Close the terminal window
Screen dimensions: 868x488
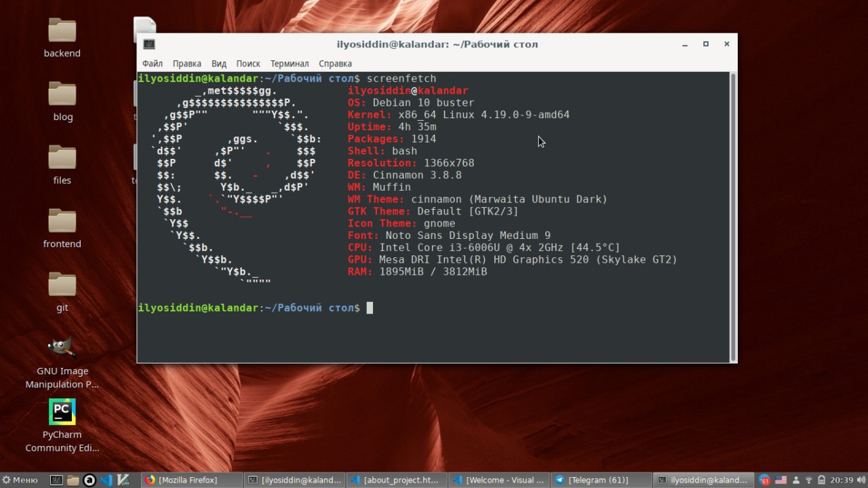click(726, 44)
